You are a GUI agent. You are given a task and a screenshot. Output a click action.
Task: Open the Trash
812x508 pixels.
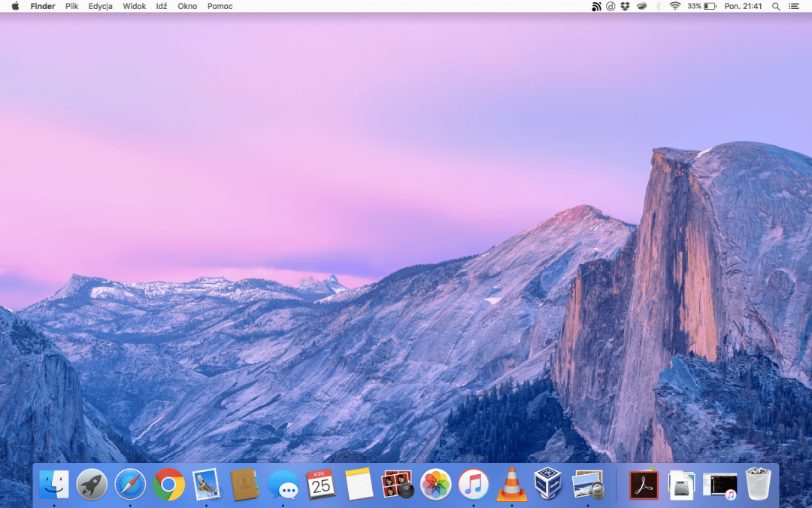[x=759, y=485]
